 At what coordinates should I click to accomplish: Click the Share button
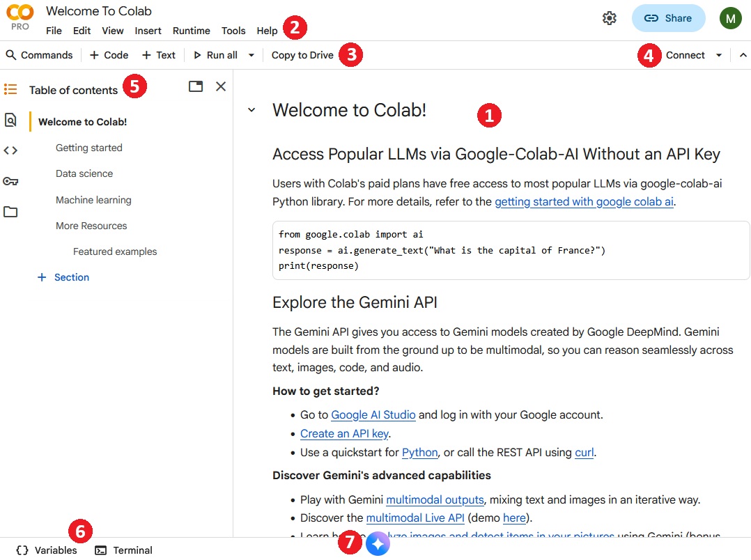tap(668, 18)
